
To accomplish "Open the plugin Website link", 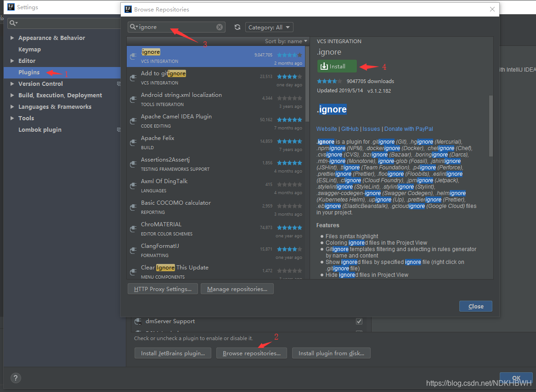I will (x=327, y=129).
